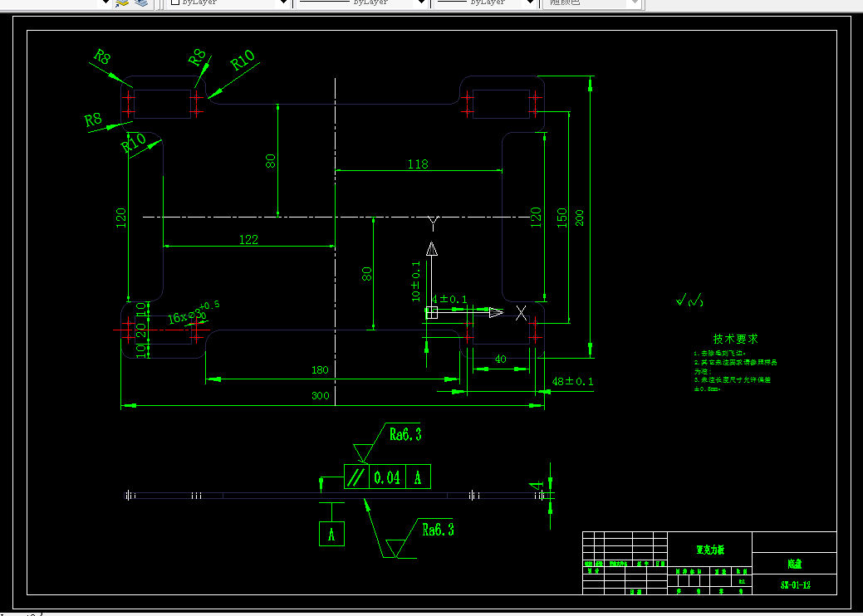The height and width of the screenshot is (616, 863).
Task: Select the technical requirement line ending ±0.5mm
Action: [x=707, y=389]
